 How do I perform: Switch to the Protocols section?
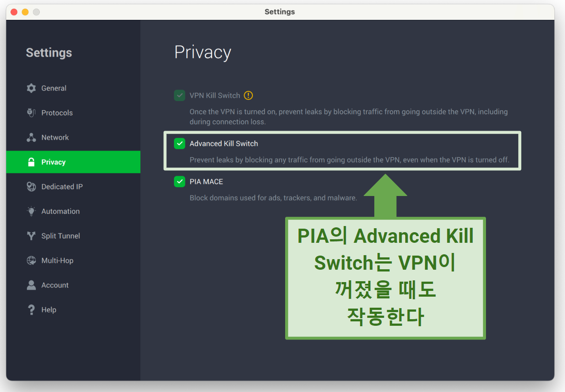pyautogui.click(x=73, y=113)
